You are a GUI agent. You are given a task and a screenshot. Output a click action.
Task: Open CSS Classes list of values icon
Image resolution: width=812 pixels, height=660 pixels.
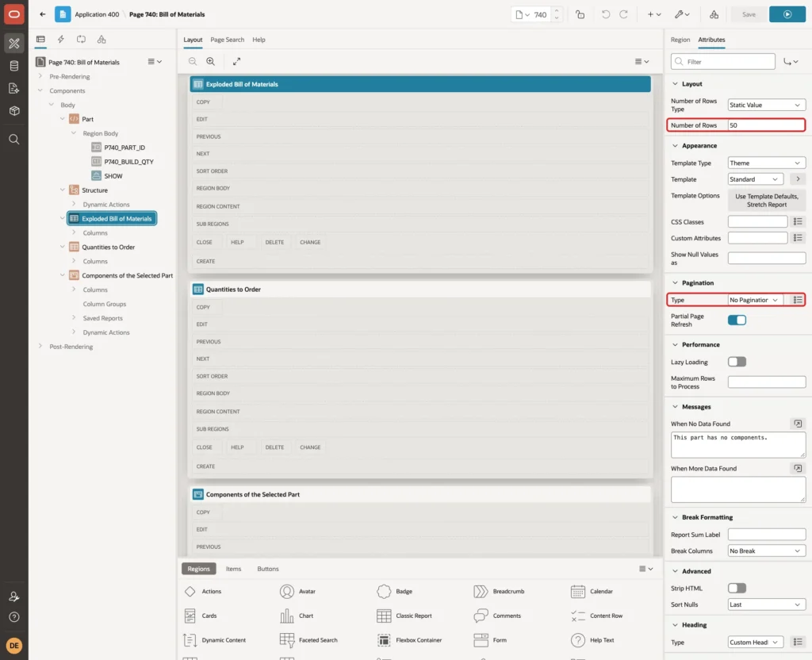click(x=798, y=222)
